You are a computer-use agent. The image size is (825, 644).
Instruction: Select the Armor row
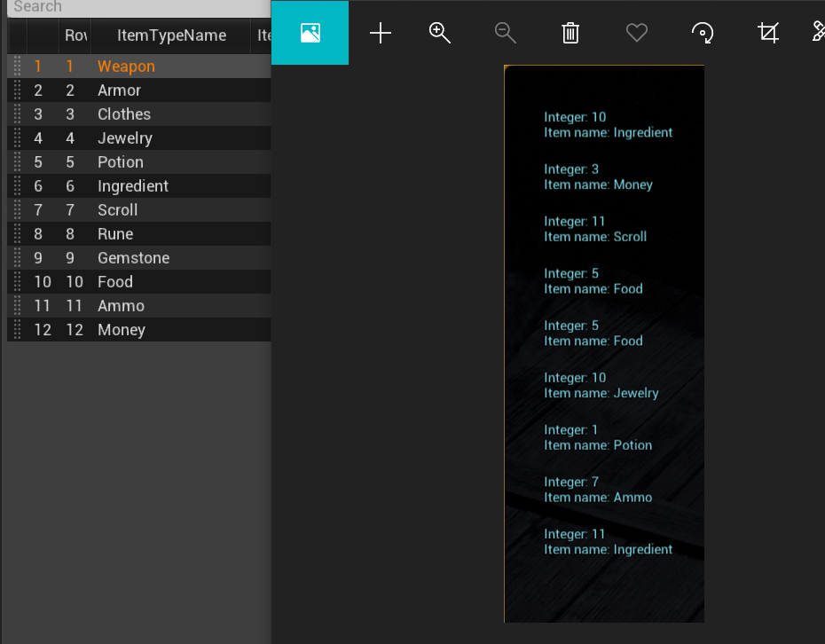point(139,90)
